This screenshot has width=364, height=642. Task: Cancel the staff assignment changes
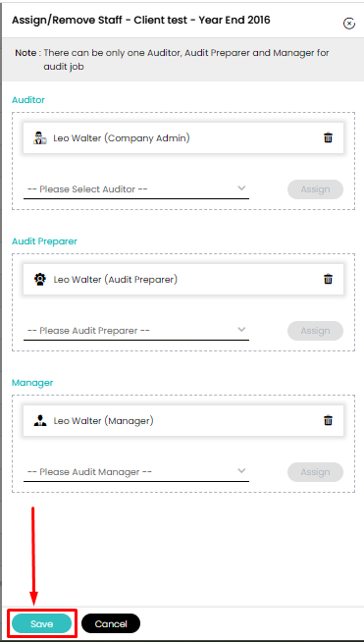point(111,623)
